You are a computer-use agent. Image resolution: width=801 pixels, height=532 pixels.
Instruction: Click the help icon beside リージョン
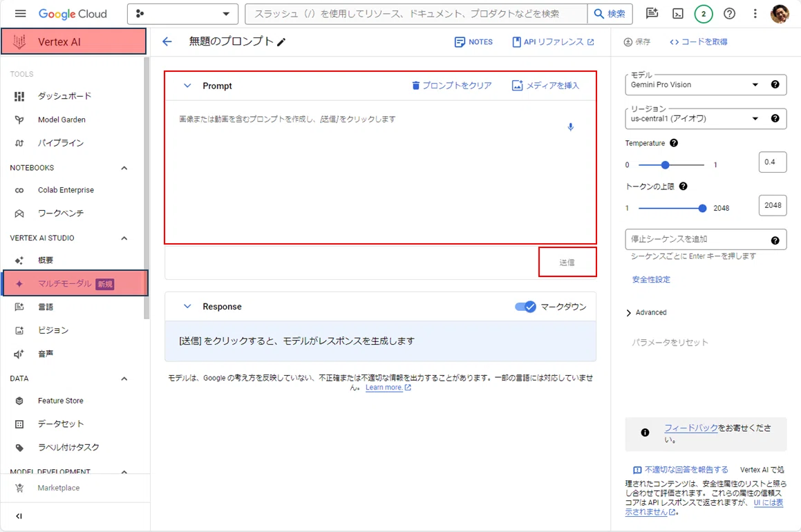coord(775,118)
